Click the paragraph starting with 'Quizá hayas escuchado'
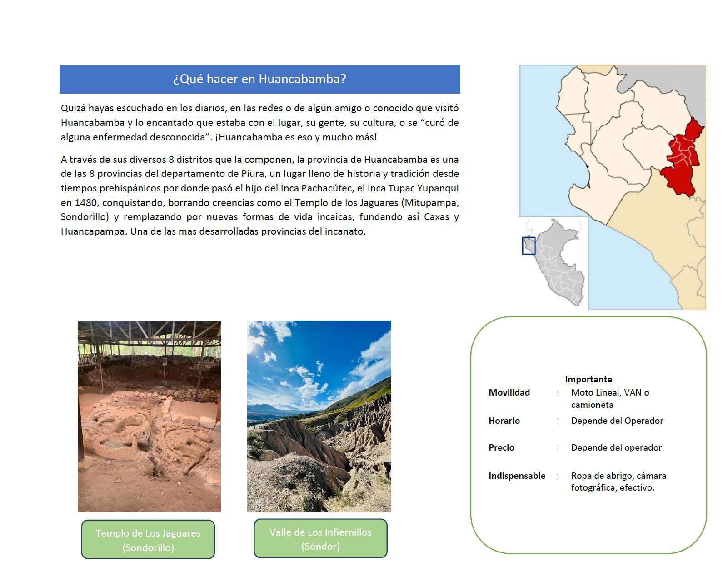This screenshot has width=728, height=577. [259, 123]
